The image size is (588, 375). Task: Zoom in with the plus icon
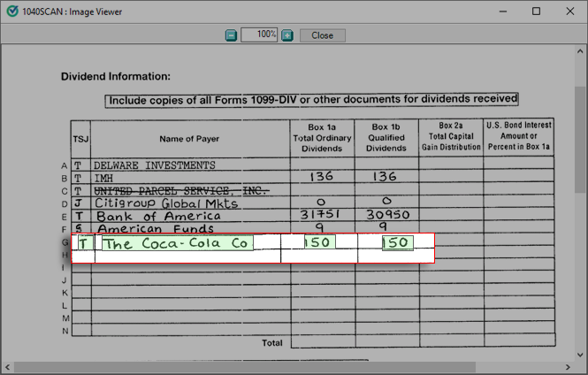click(x=287, y=35)
